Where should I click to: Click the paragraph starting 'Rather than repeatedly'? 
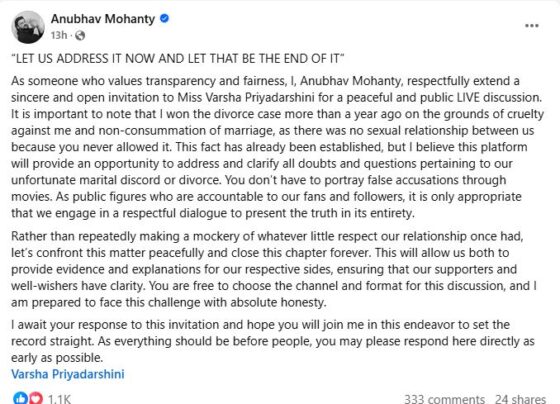pyautogui.click(x=274, y=269)
